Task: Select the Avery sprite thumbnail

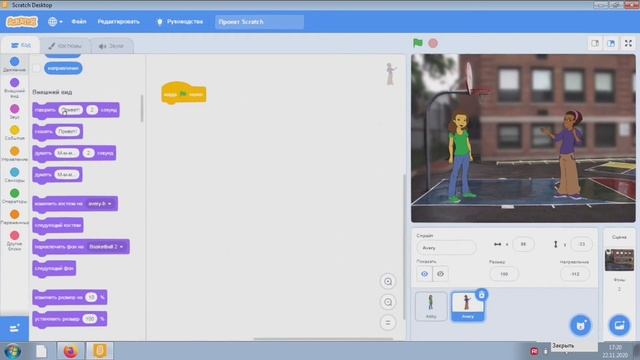Action: coord(467,306)
